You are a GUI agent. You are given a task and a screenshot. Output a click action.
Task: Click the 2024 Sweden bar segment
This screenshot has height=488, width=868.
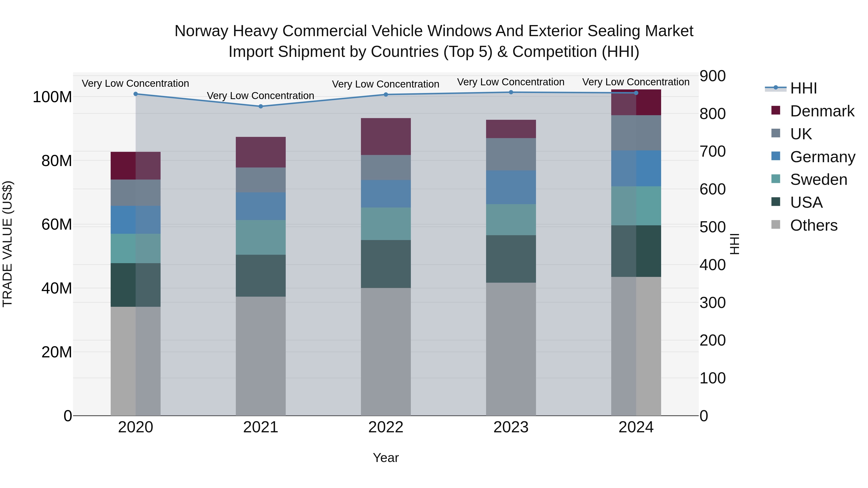click(x=636, y=206)
